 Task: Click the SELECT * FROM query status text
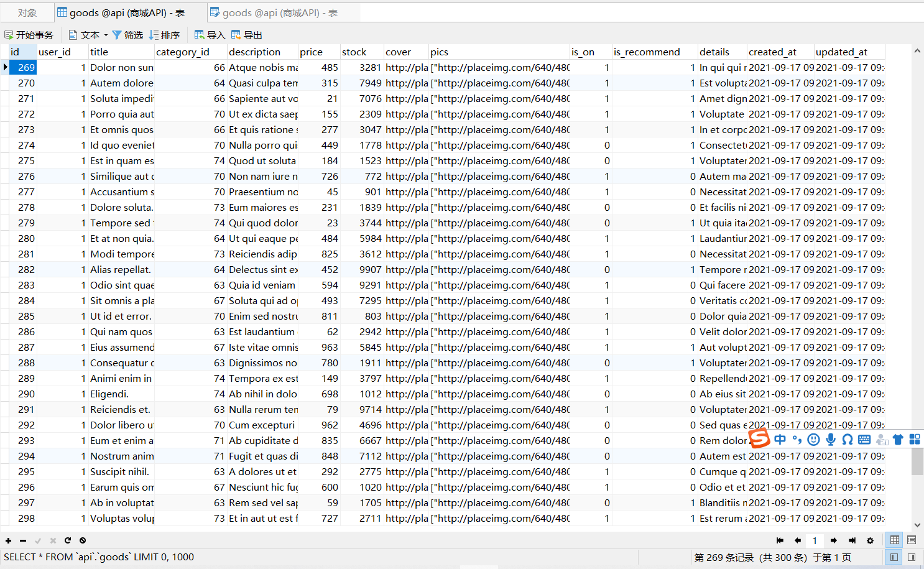click(x=99, y=557)
